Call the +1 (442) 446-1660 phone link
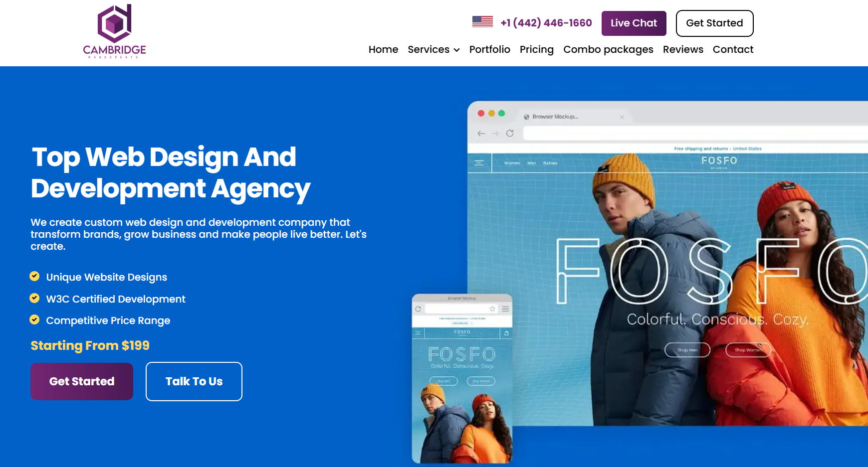This screenshot has height=467, width=868. [546, 23]
